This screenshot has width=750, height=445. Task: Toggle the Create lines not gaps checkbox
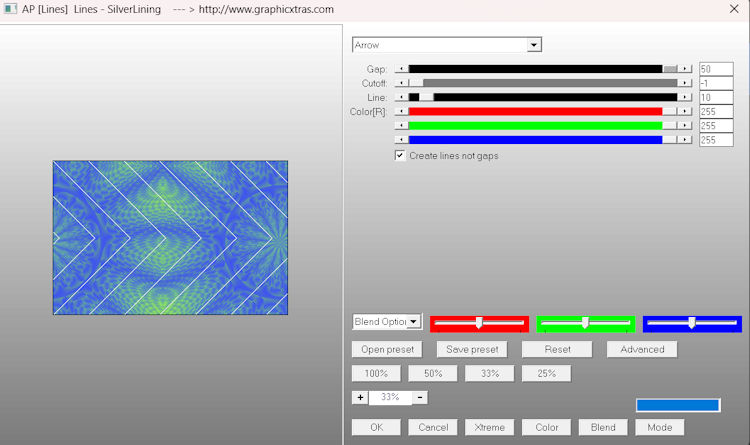[400, 156]
